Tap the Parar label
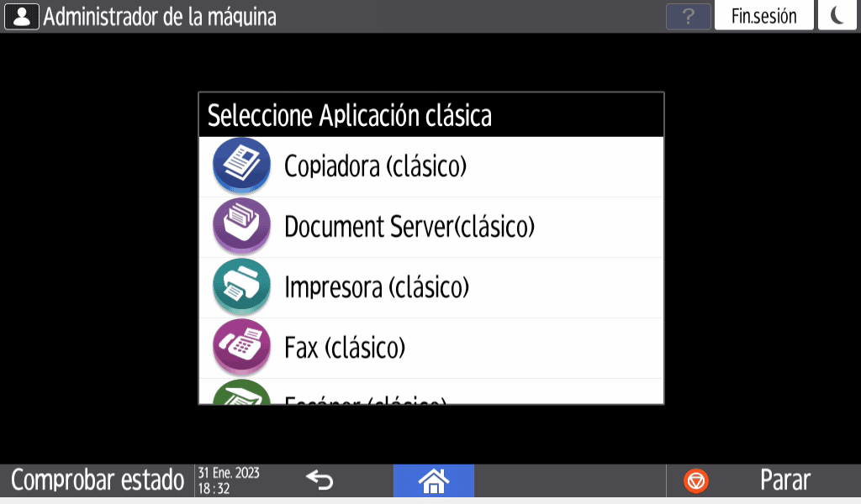 coord(784,480)
